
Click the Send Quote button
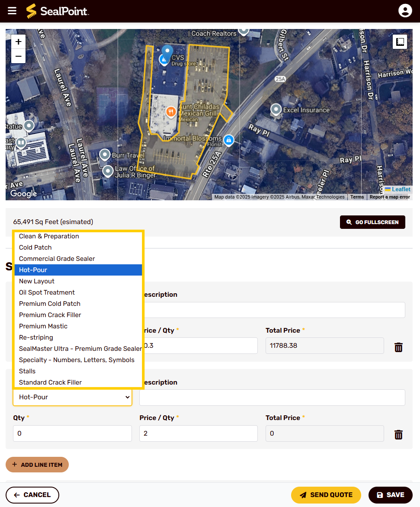pos(326,495)
